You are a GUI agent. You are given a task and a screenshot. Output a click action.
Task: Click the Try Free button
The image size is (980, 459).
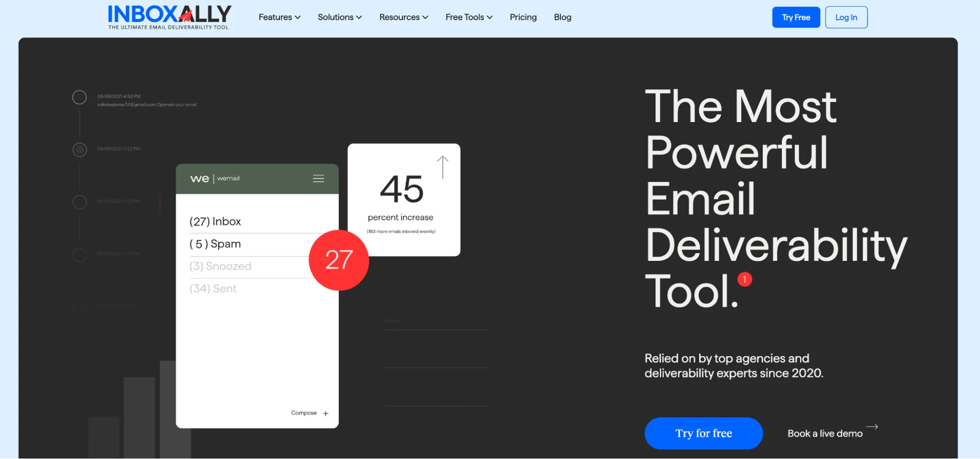click(796, 17)
